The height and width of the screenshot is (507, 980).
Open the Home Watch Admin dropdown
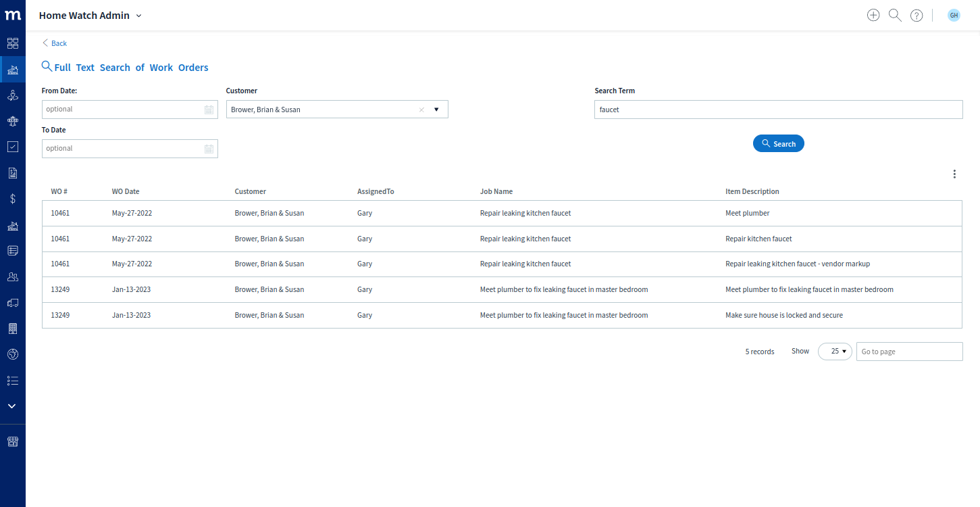point(91,16)
